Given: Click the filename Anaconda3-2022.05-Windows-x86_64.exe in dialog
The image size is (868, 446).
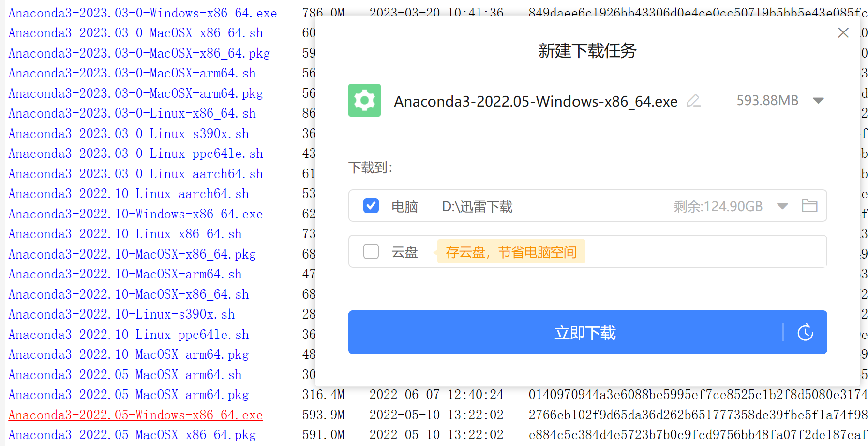Looking at the screenshot, I should tap(536, 101).
